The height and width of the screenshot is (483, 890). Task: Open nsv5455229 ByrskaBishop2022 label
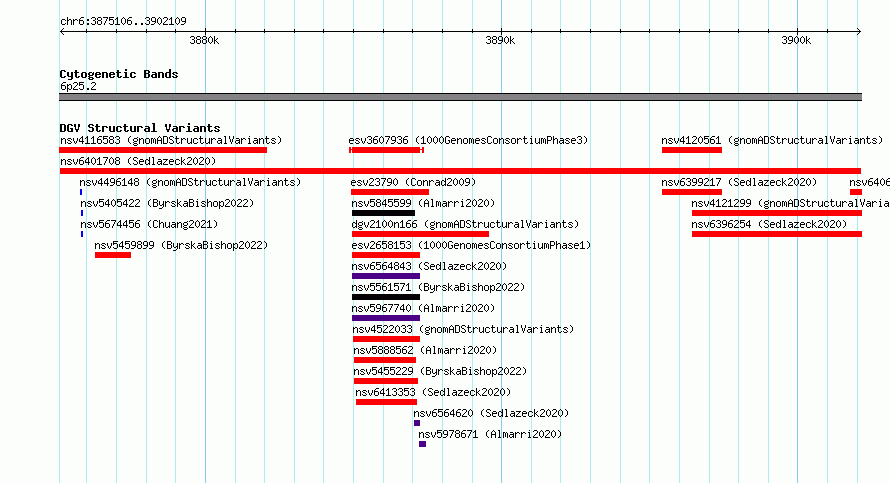440,371
